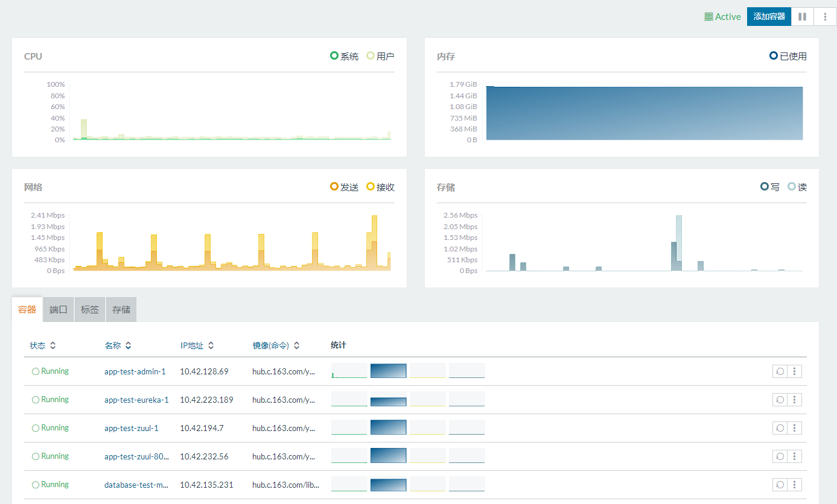The height and width of the screenshot is (504, 837).
Task: Click the Running status of app-test-eureka-1
Action: tap(50, 400)
